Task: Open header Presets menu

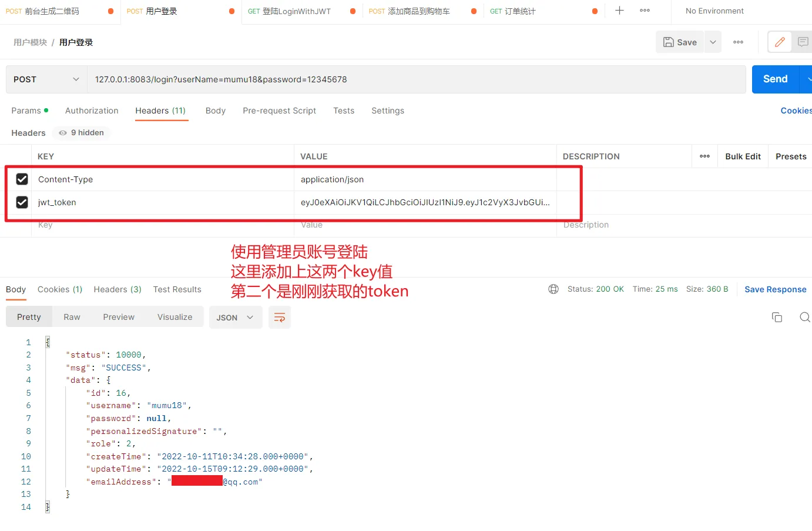Action: pos(791,156)
